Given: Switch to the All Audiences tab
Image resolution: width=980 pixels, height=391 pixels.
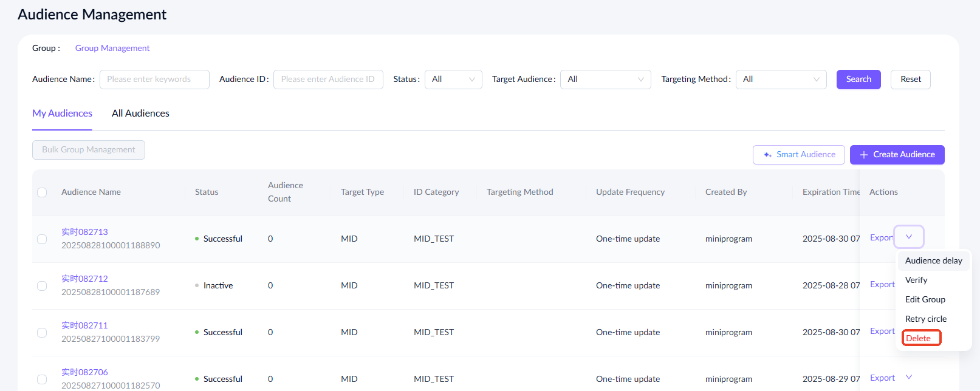Looking at the screenshot, I should pos(140,114).
